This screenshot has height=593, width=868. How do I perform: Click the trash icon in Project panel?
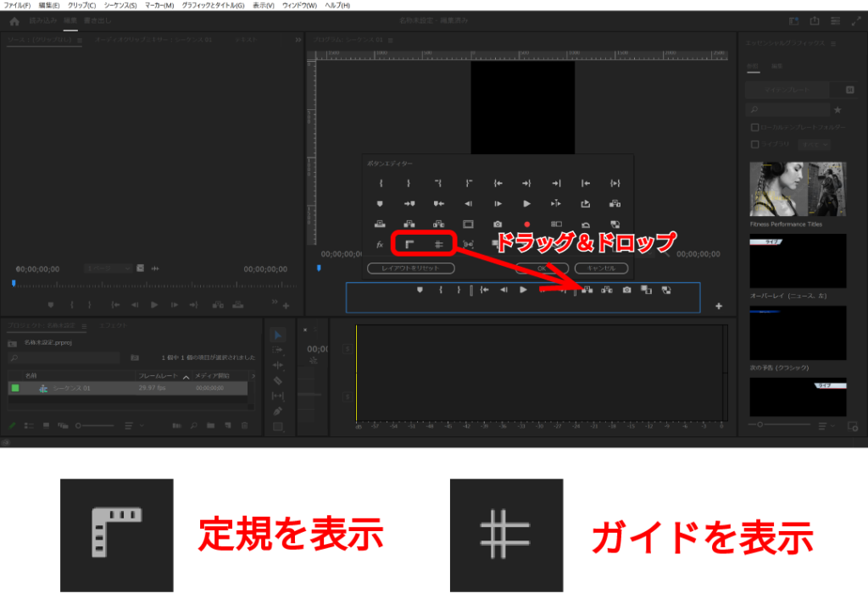point(245,425)
